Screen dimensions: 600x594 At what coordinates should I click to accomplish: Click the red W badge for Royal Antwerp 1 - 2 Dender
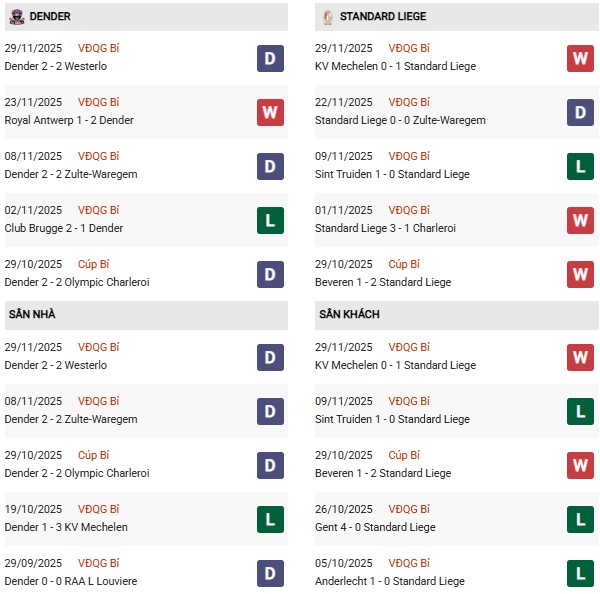click(x=269, y=112)
